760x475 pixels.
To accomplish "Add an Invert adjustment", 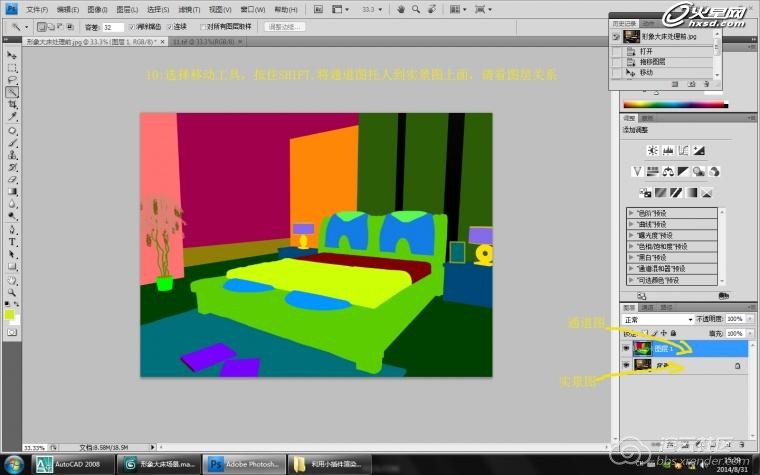I will click(x=645, y=192).
